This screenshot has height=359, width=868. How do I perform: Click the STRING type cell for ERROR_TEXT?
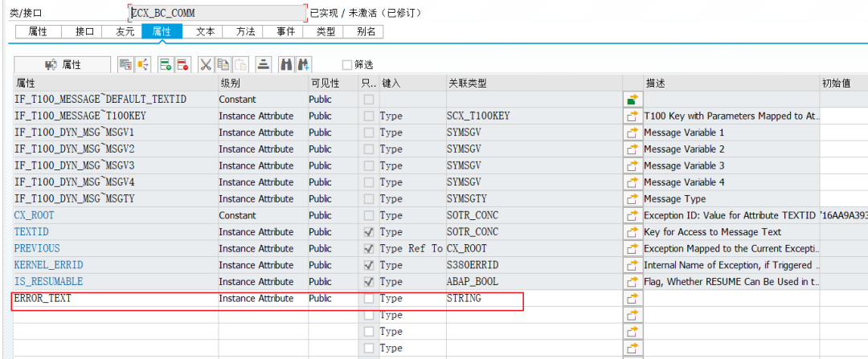[534, 299]
